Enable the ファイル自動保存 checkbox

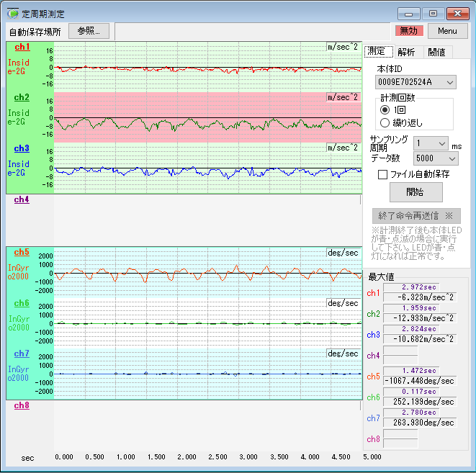pos(382,174)
